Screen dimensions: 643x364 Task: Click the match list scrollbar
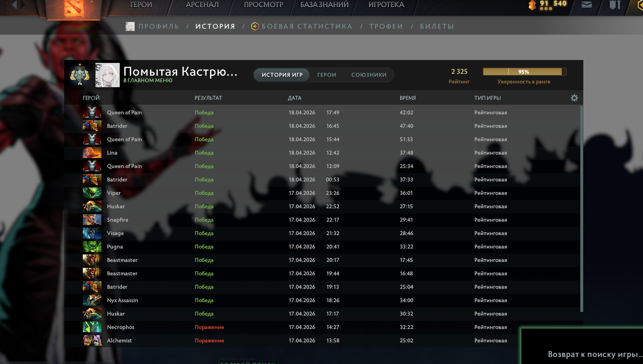(581, 209)
